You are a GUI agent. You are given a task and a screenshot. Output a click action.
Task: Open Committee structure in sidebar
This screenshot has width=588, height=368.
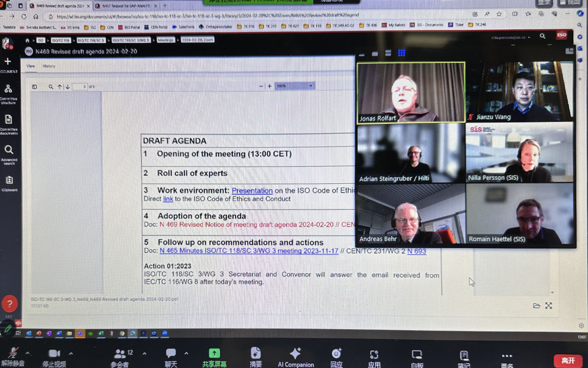[8, 93]
